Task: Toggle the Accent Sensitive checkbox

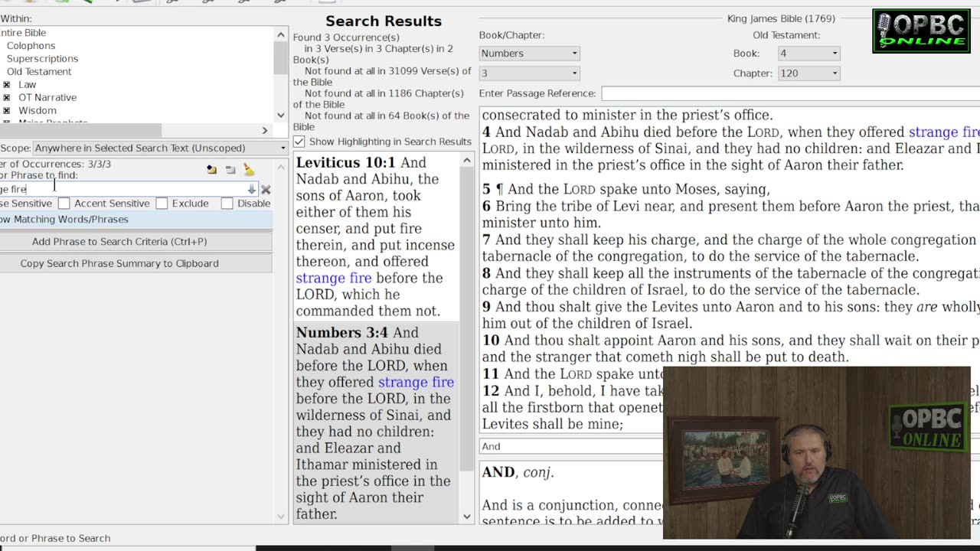Action: (x=64, y=204)
